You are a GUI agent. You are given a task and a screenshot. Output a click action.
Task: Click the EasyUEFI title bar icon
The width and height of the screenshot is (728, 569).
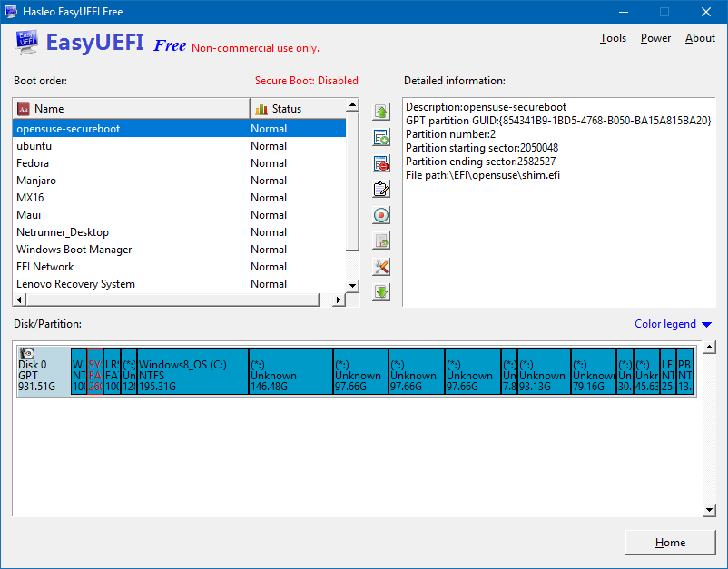(11, 12)
